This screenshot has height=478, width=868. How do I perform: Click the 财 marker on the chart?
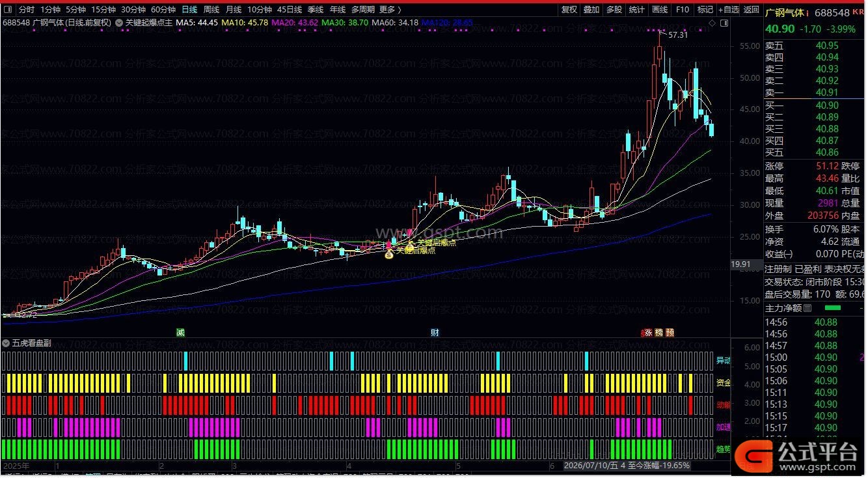[435, 332]
